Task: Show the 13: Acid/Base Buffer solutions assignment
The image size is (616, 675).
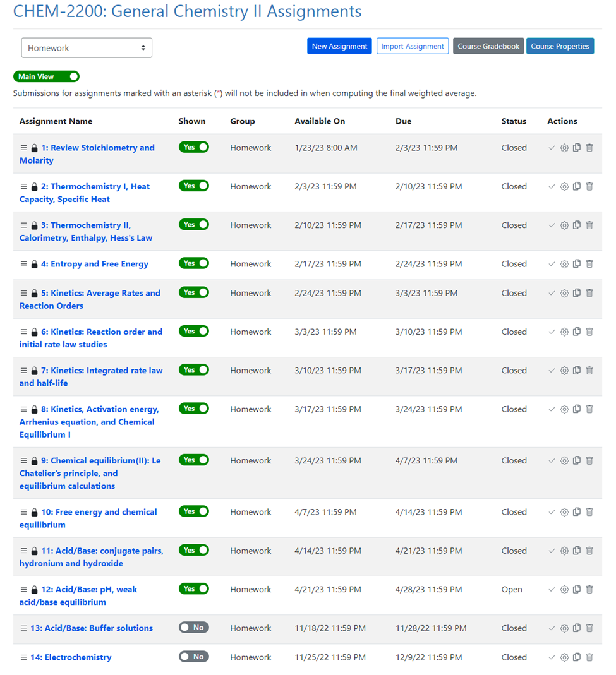Action: coord(193,628)
